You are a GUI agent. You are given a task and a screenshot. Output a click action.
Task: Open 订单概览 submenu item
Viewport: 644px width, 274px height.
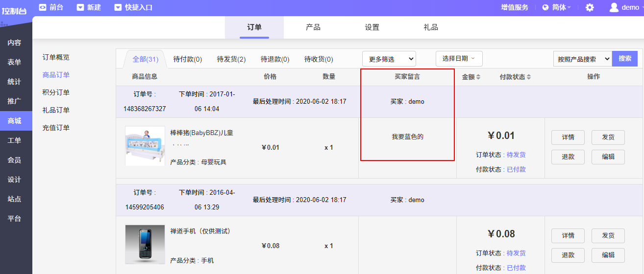coord(56,57)
